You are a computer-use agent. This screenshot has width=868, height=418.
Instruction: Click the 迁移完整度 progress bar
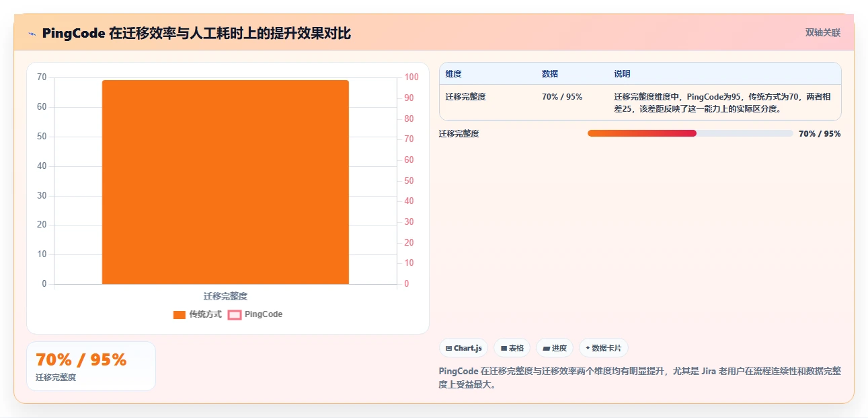[691, 133]
